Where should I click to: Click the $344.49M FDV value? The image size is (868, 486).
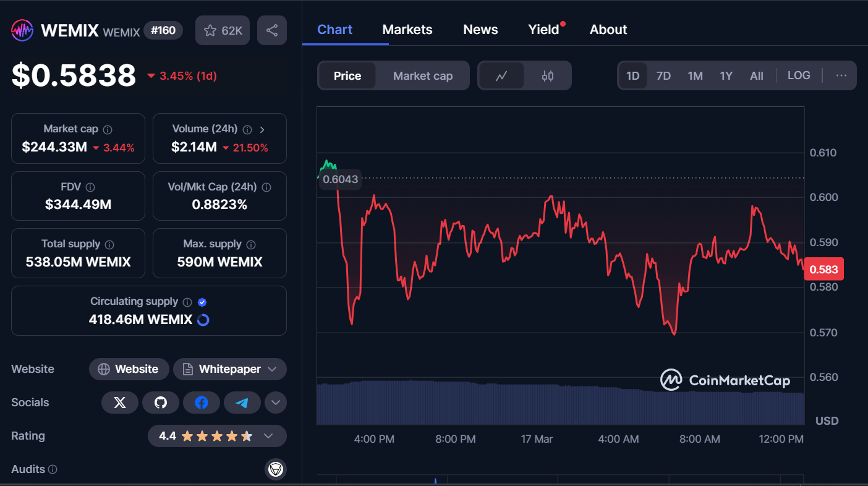coord(79,204)
